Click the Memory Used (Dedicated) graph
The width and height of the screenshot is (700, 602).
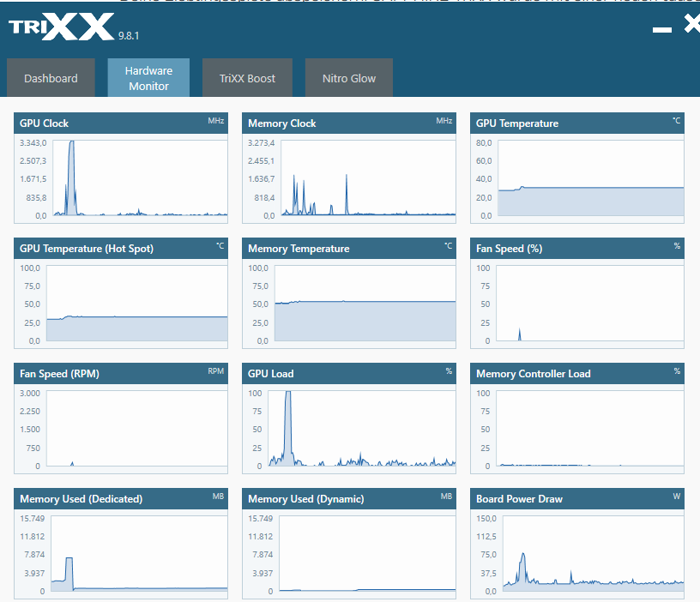click(x=139, y=554)
